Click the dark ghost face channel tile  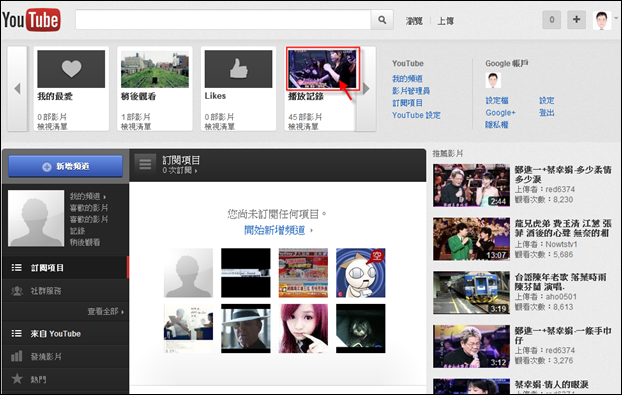[361, 328]
